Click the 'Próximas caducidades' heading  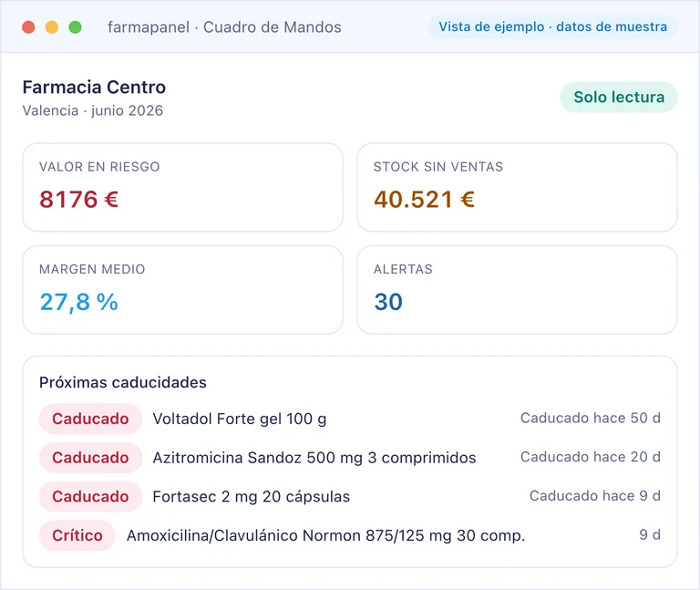(x=123, y=382)
